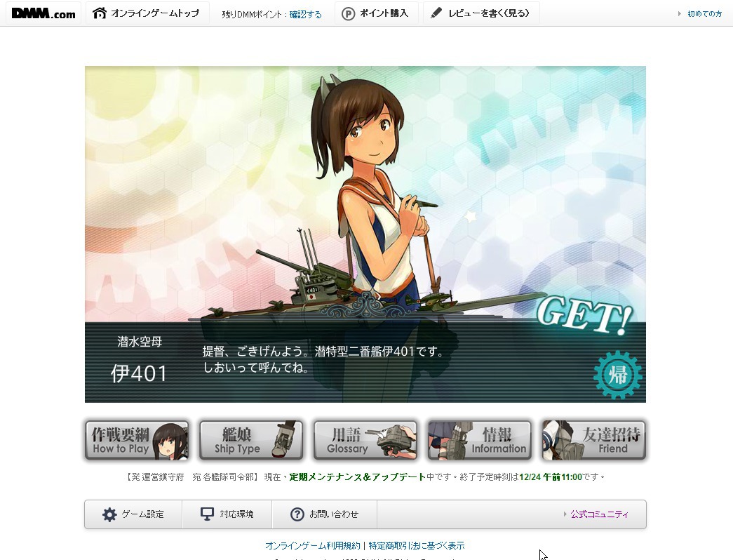
Task: Click the house icon for オンラインゲームトップ
Action: point(99,13)
